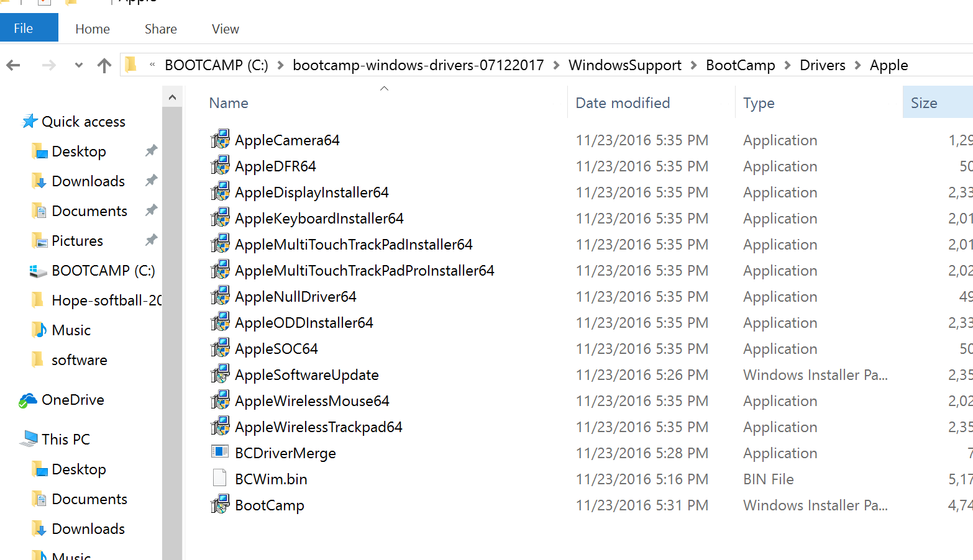Expand the chevron after bootcamp-windows-drivers-07122017 breadcrumb
973x560 pixels.
point(555,65)
